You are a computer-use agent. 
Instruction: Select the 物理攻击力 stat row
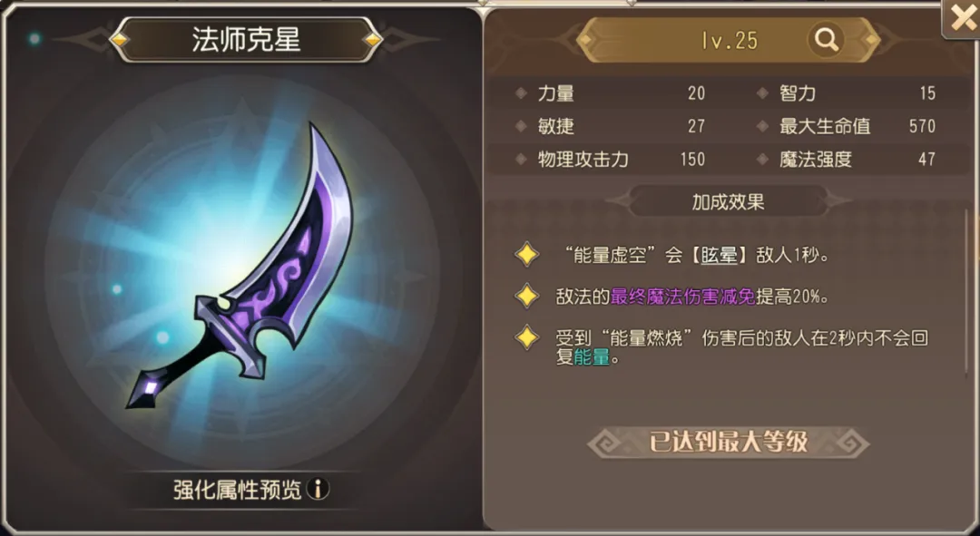[610, 160]
